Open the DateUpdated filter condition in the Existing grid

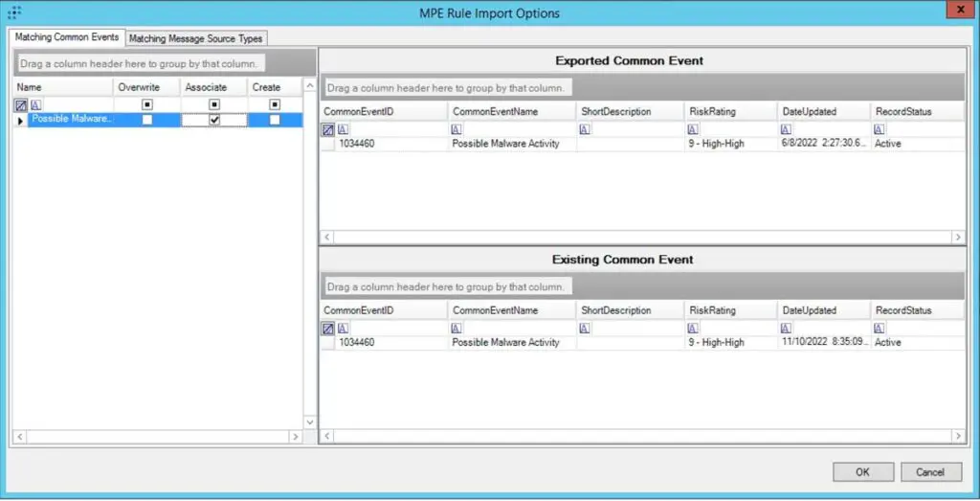coord(786,329)
